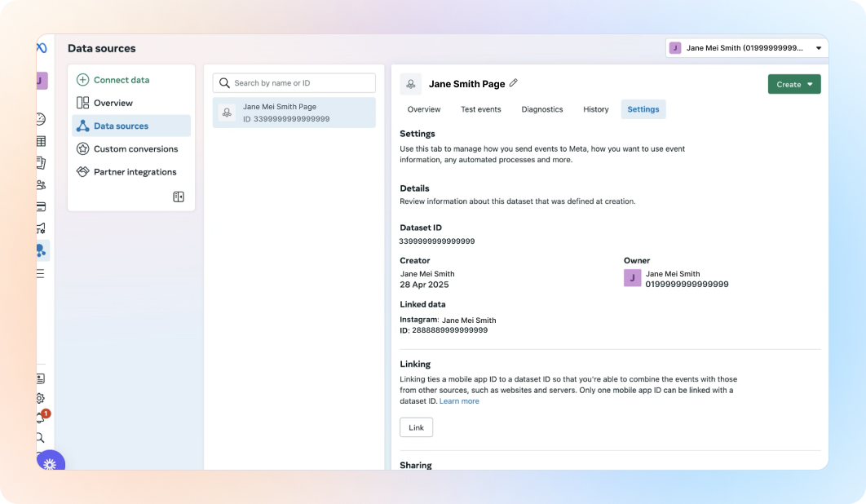Viewport: 866px width, 504px height.
Task: Open the news card icon near rail bottom
Action: pyautogui.click(x=41, y=378)
